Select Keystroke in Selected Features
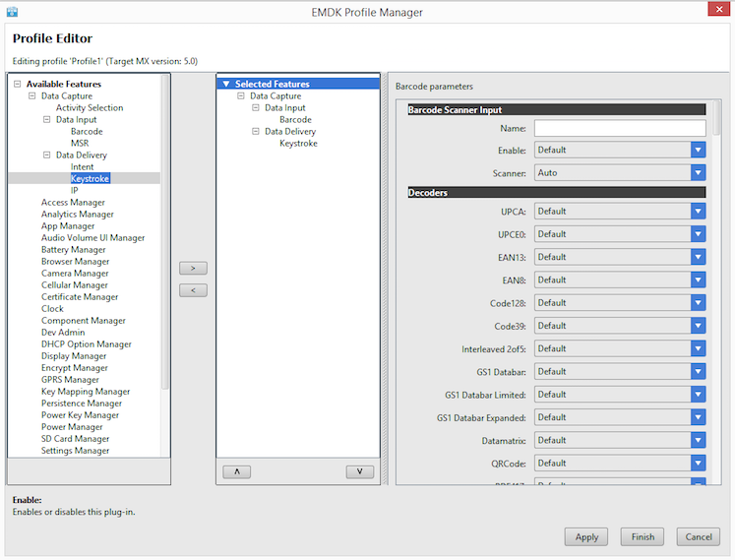This screenshot has height=560, width=735. coord(298,144)
